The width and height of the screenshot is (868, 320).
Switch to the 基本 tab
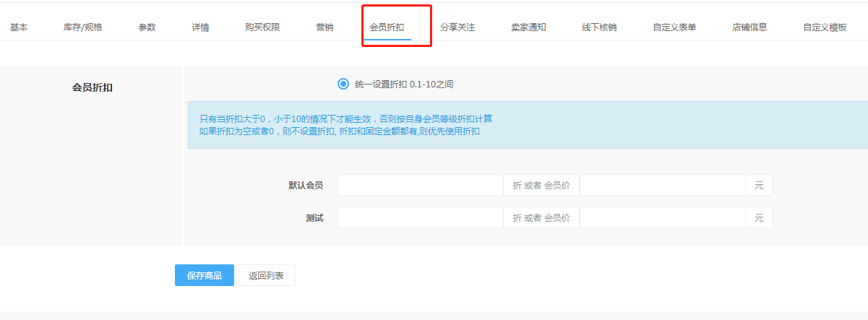pyautogui.click(x=19, y=27)
